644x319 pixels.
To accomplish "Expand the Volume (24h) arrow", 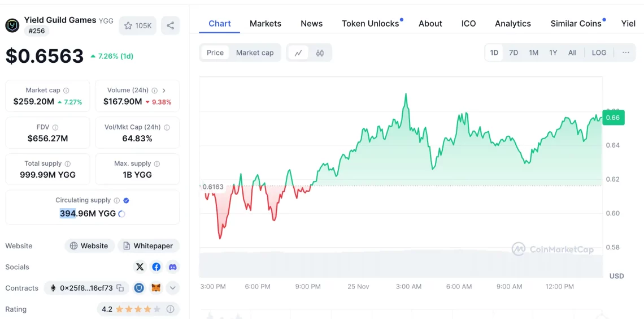I will (164, 90).
